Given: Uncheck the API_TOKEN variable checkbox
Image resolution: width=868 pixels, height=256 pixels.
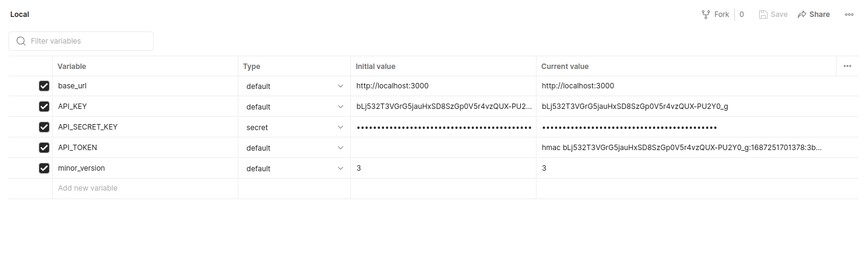Looking at the screenshot, I should pos(44,148).
